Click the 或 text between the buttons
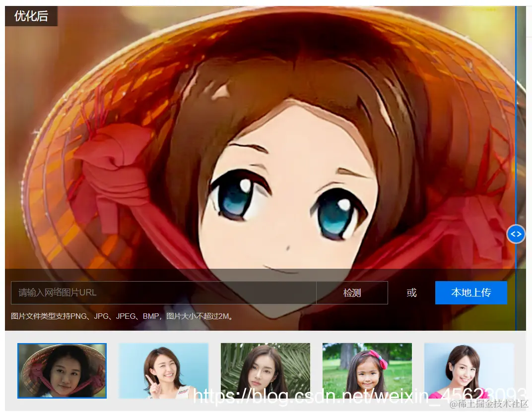 pyautogui.click(x=411, y=293)
